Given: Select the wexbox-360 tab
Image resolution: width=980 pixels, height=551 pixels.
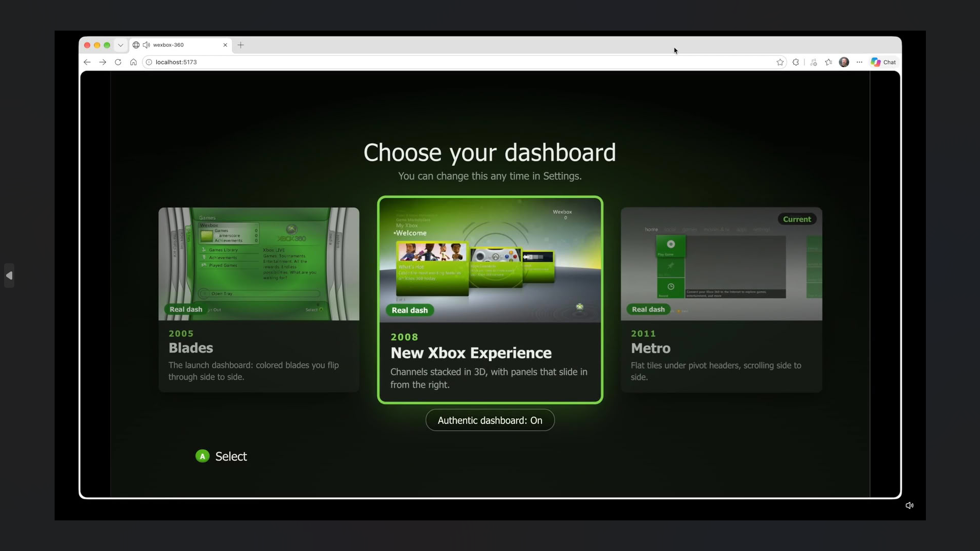Looking at the screenshot, I should click(x=181, y=45).
